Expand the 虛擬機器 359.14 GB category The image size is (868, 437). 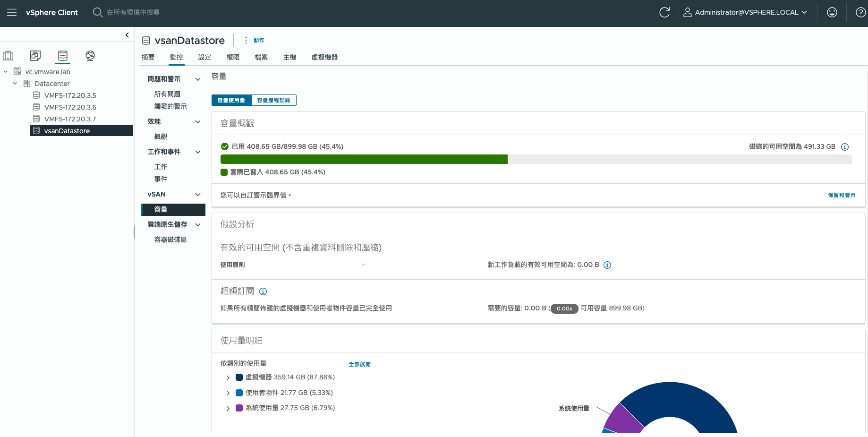228,378
